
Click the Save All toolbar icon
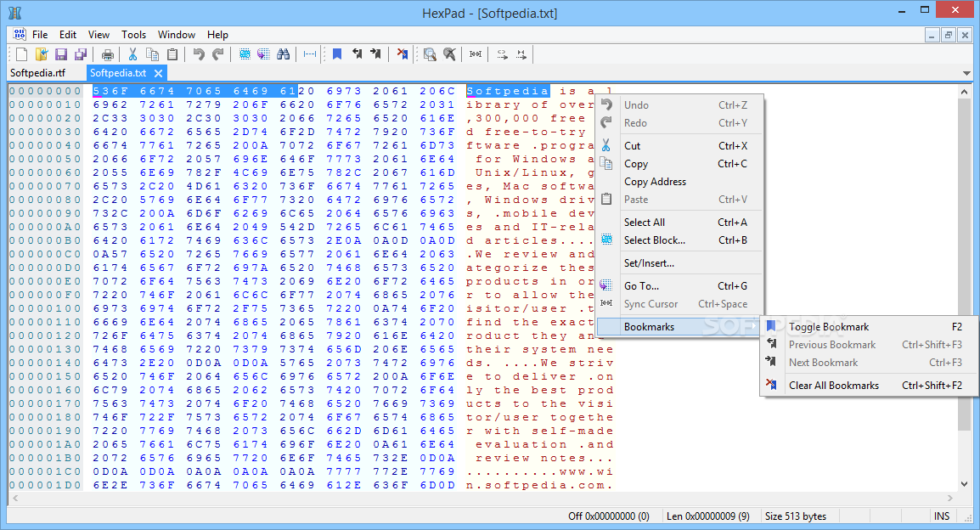(x=80, y=54)
